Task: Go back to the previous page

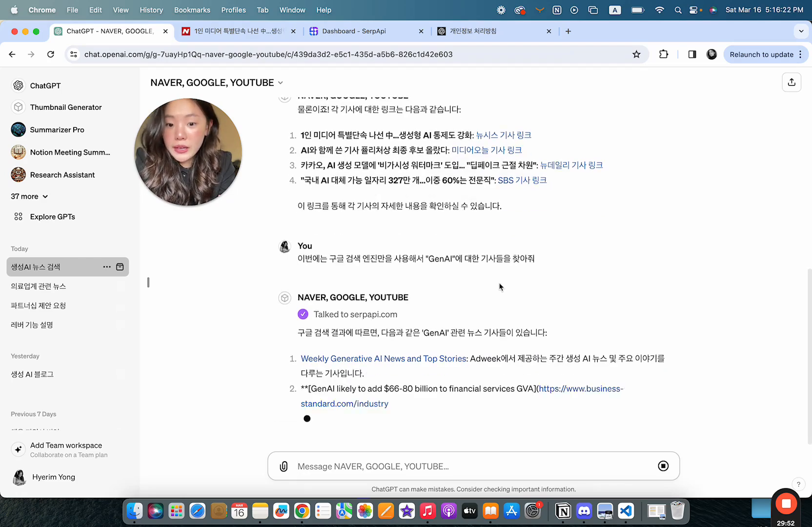Action: 12,54
